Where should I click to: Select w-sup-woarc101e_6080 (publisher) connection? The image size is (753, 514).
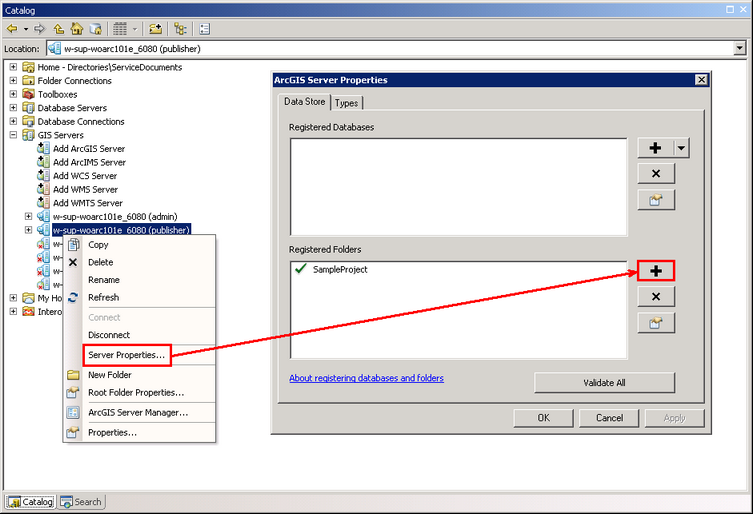(x=121, y=230)
